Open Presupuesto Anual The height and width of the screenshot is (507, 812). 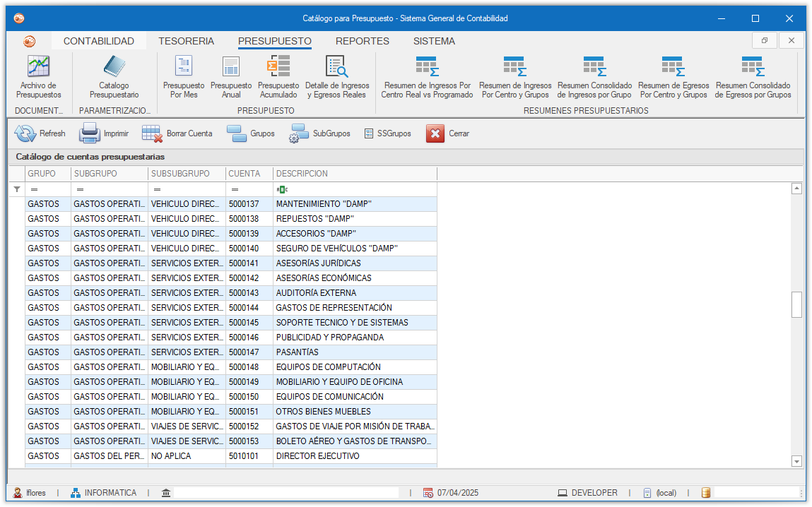pyautogui.click(x=231, y=76)
